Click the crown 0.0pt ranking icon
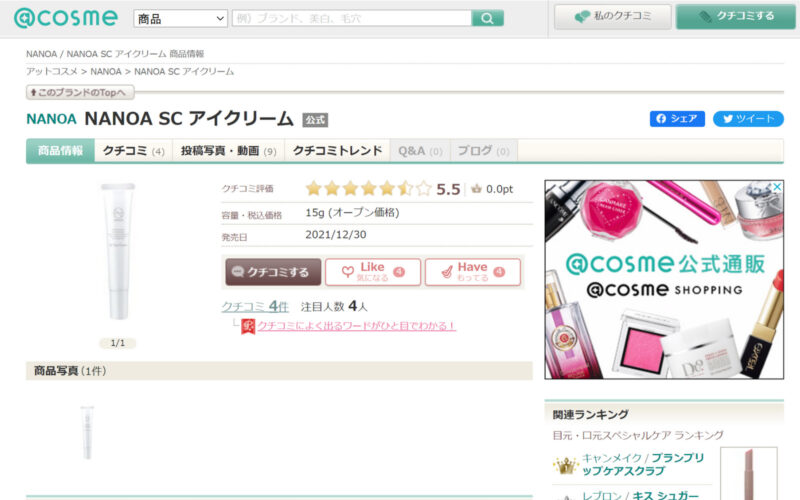Screen dimensions: 800x500 476,189
